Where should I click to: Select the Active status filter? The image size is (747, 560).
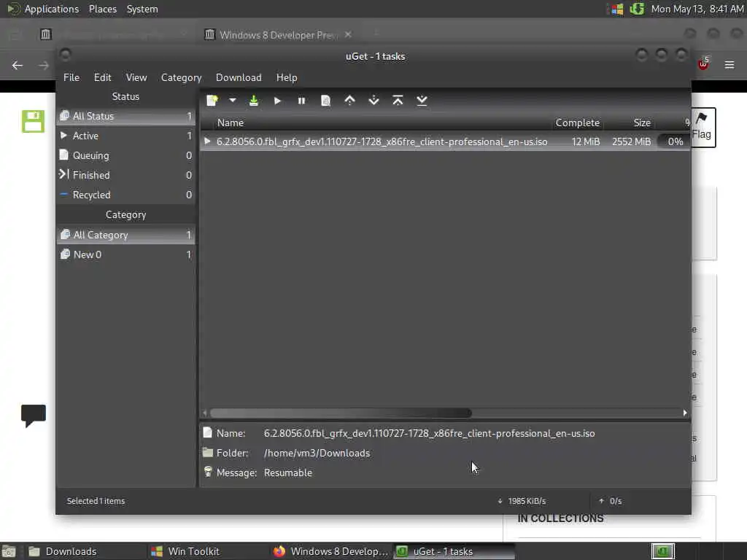(125, 136)
